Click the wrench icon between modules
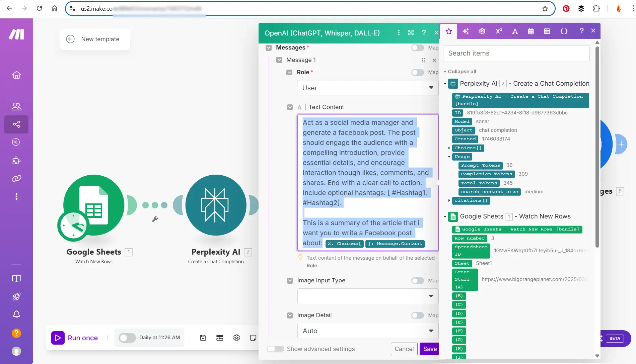The height and width of the screenshot is (364, 636). 155,219
